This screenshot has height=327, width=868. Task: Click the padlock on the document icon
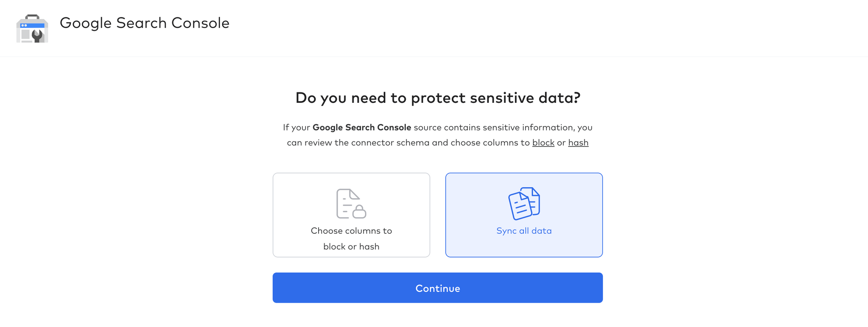(359, 212)
